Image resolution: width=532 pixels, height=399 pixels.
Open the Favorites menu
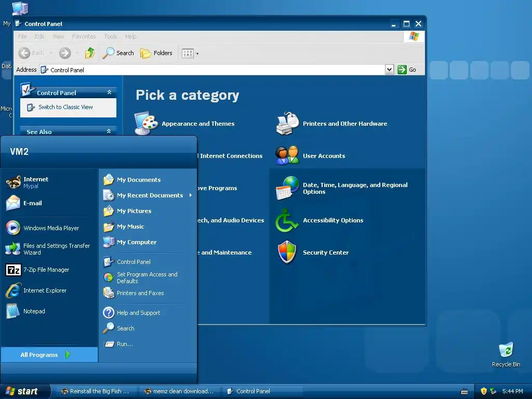(x=84, y=36)
